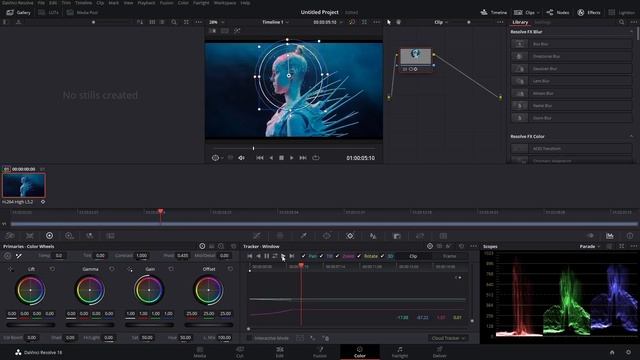Open the Workspace menu
The height and width of the screenshot is (360, 640).
tap(225, 3)
